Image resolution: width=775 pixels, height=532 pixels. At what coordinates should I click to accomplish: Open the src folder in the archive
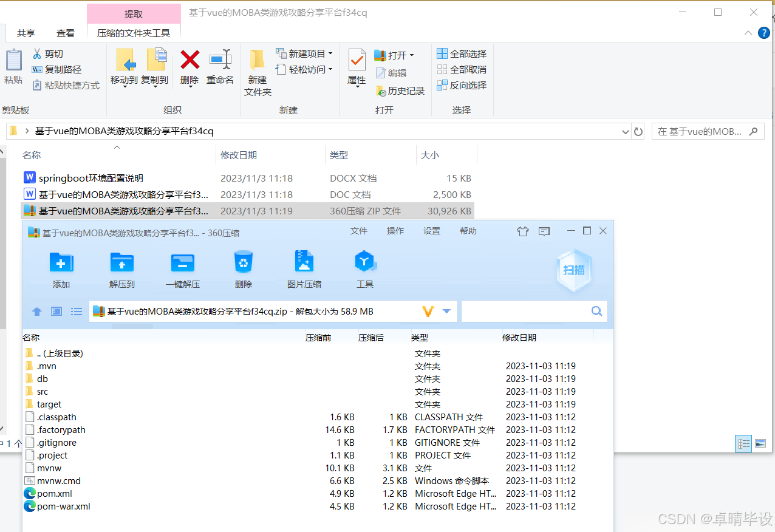click(42, 391)
